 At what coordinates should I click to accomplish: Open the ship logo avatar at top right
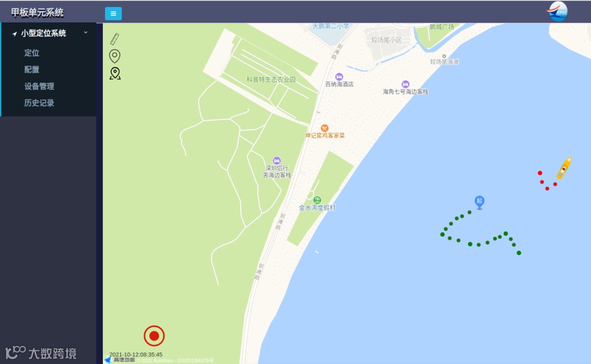click(557, 11)
